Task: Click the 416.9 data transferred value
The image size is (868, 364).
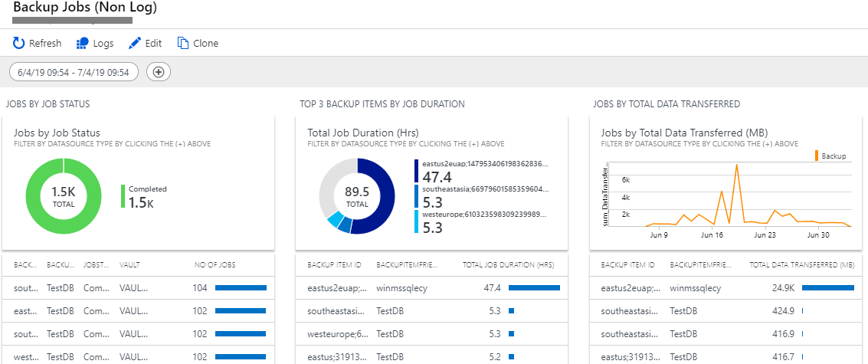Action: [783, 334]
